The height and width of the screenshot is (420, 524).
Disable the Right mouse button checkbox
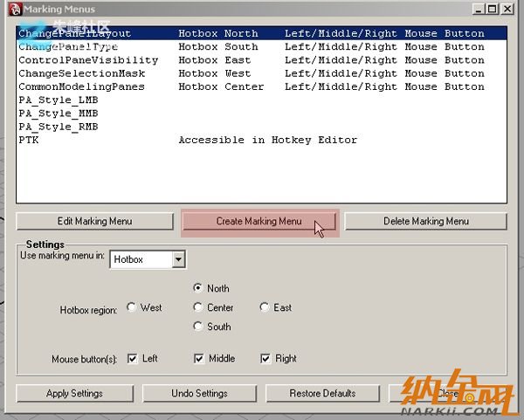point(265,358)
